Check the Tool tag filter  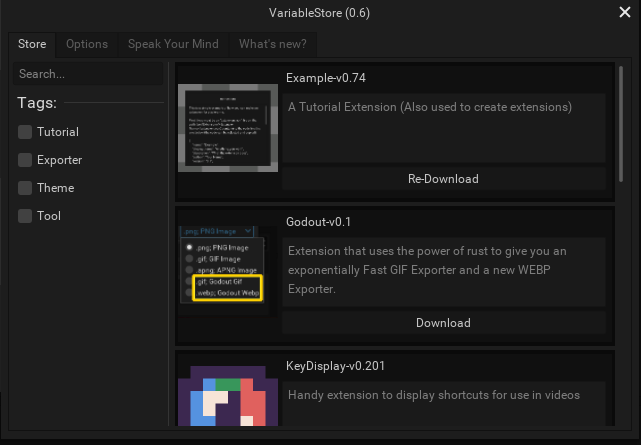[25, 216]
